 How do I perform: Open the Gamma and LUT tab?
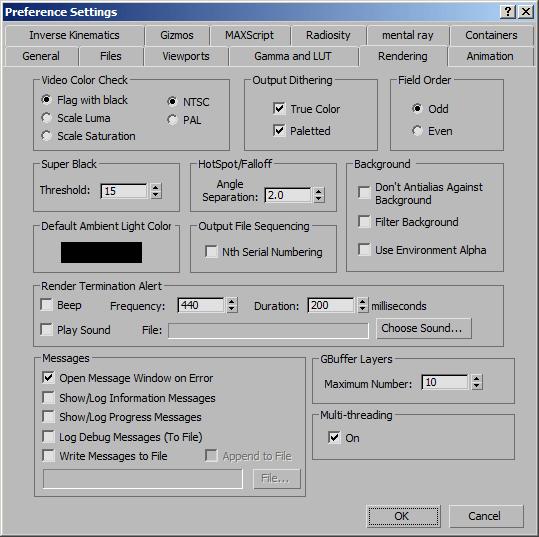coord(293,56)
